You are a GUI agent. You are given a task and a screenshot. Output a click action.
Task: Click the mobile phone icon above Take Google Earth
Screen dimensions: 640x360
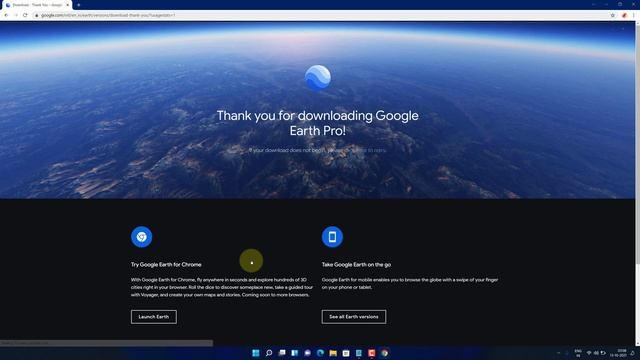click(x=332, y=237)
